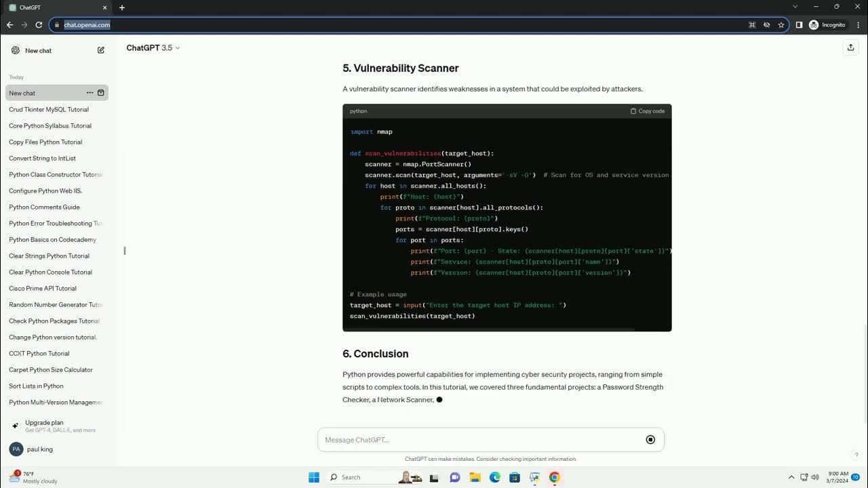Open File Explorer from taskbar
868x488 pixels.
(x=475, y=477)
